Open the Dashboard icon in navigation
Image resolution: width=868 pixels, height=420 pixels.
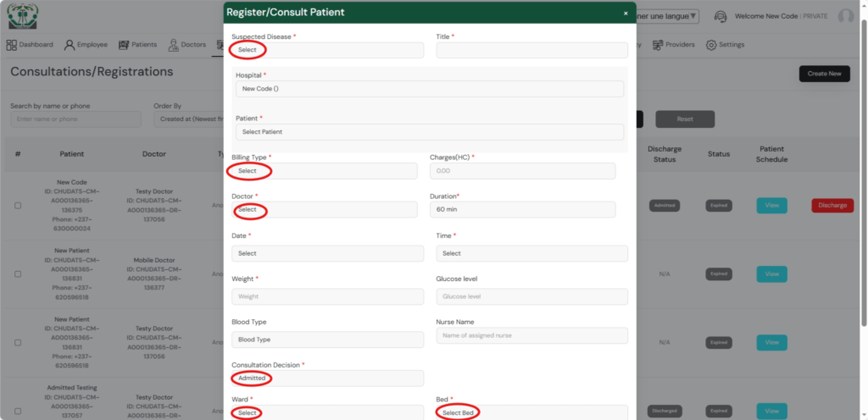point(12,45)
